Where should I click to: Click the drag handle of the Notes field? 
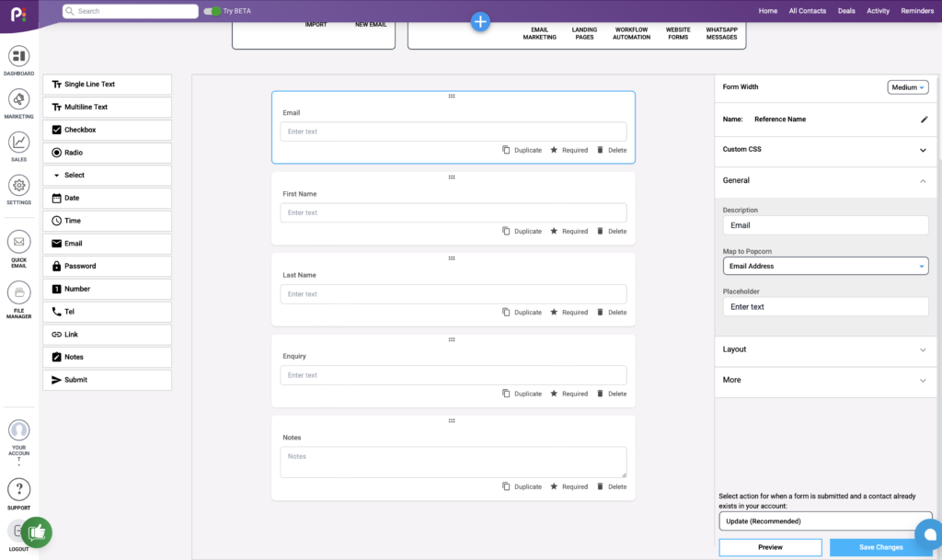pos(452,421)
